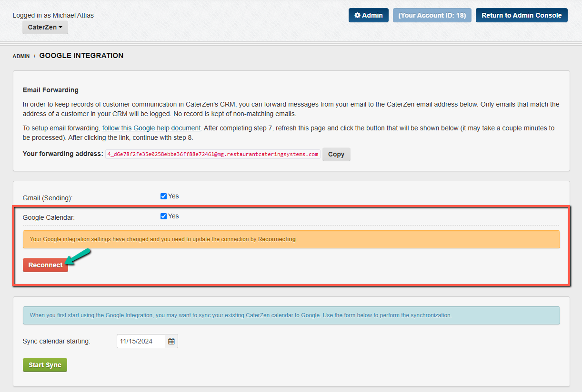582x392 pixels.
Task: Click the Sync calendar starting label
Action: coord(56,341)
